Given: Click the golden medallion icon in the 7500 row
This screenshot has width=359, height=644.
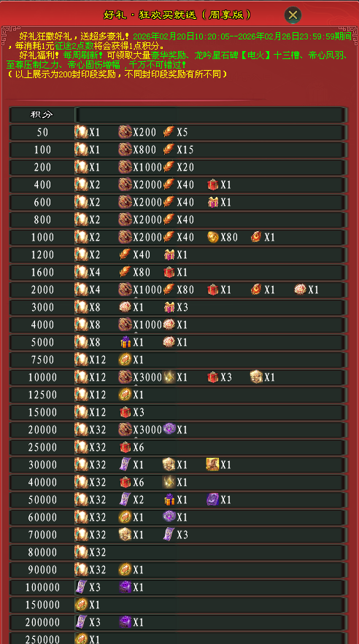Looking at the screenshot, I should click(x=125, y=360).
